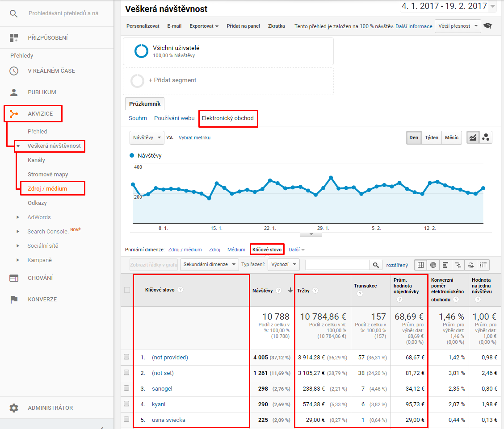
Task: Open the Větší přesnost dropdown
Action: tap(458, 26)
